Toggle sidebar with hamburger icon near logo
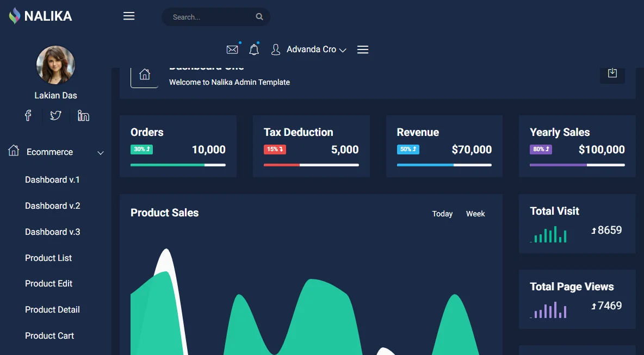The image size is (644, 355). click(129, 16)
